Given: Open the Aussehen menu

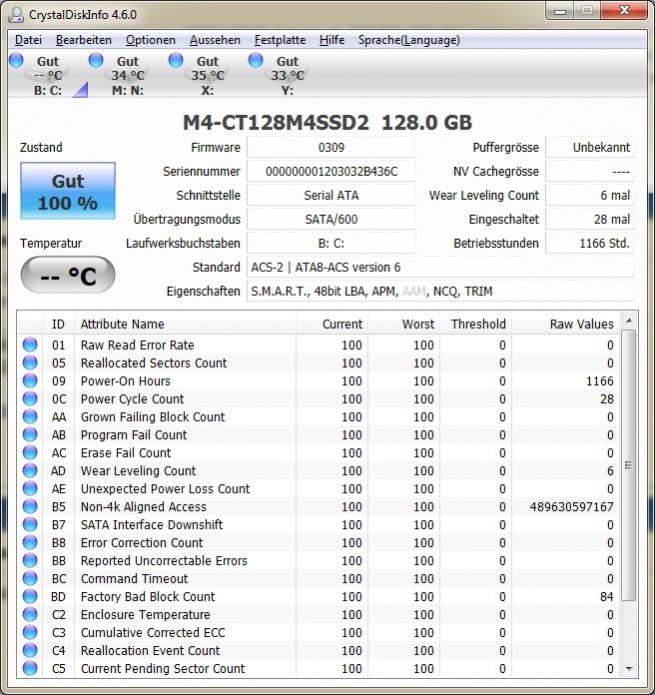Looking at the screenshot, I should (x=215, y=40).
